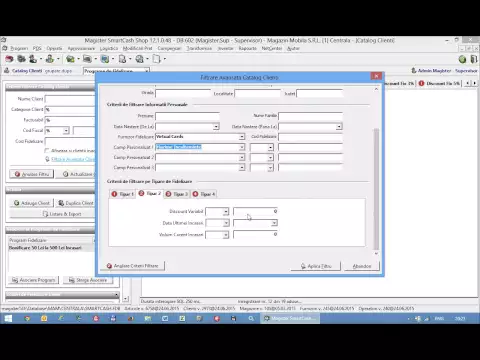
Task: Switch to Magister SmartCash taskbar button
Action: click(x=290, y=318)
